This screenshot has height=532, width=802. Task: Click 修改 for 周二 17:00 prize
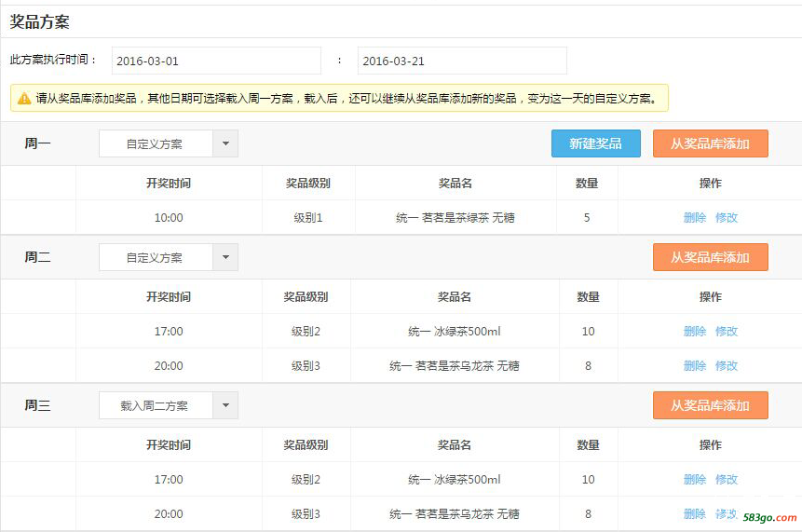point(727,332)
